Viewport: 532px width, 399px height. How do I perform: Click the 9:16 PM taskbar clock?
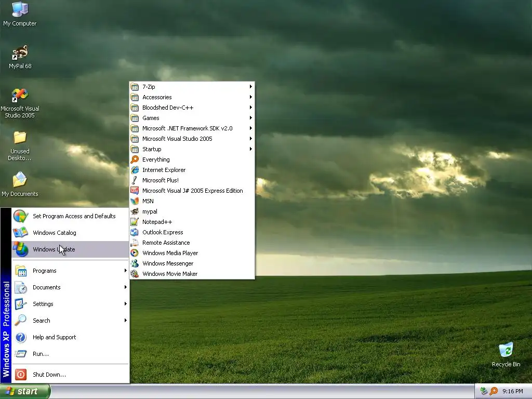(x=512, y=391)
